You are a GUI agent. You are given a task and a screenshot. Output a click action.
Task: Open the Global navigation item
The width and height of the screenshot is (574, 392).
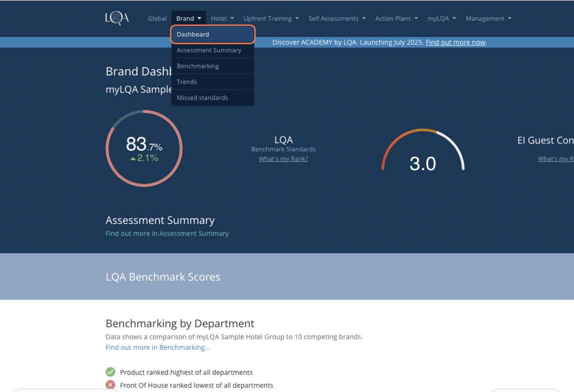[157, 19]
